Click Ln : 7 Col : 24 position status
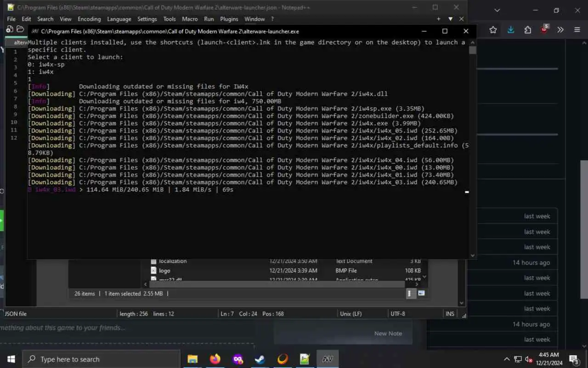 [x=252, y=314]
